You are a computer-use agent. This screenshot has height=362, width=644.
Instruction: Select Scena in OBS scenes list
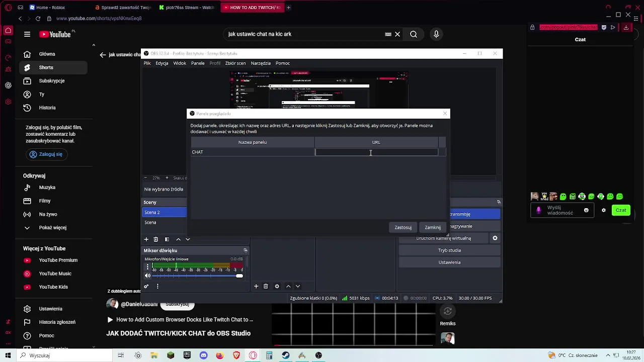click(x=165, y=222)
